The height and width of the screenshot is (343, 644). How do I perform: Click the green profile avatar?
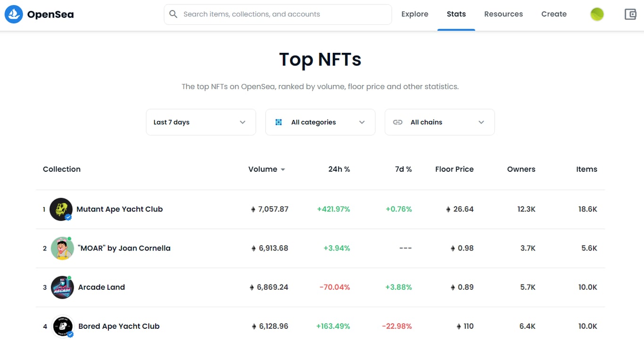[597, 14]
